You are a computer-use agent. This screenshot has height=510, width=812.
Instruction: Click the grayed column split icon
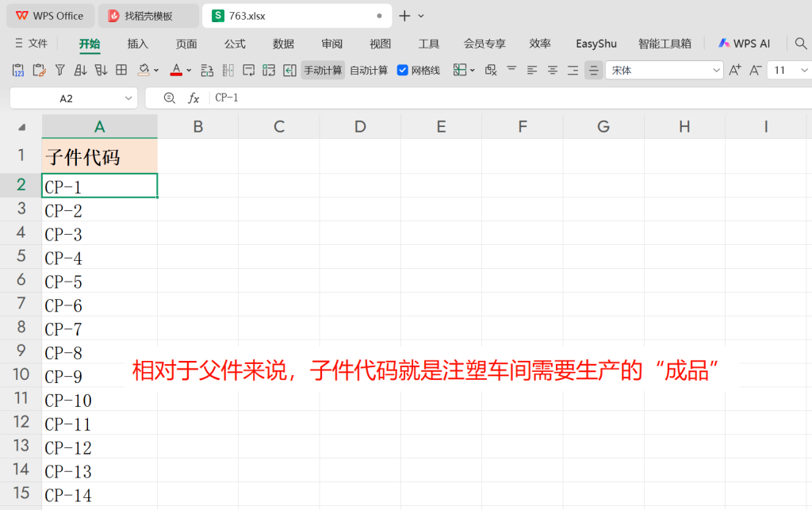tap(228, 70)
